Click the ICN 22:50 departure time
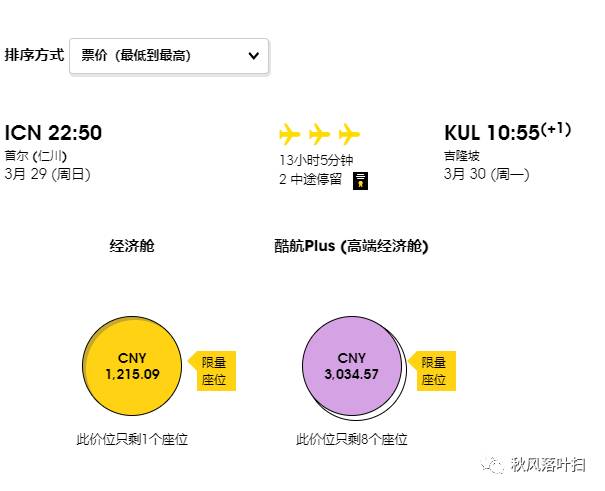 point(54,133)
